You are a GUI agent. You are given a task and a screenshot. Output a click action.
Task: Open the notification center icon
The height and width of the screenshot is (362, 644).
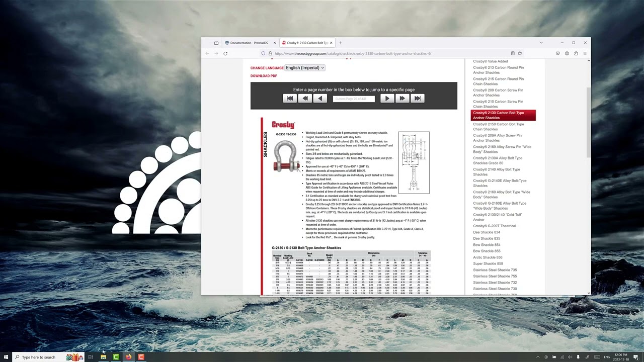pos(636,357)
